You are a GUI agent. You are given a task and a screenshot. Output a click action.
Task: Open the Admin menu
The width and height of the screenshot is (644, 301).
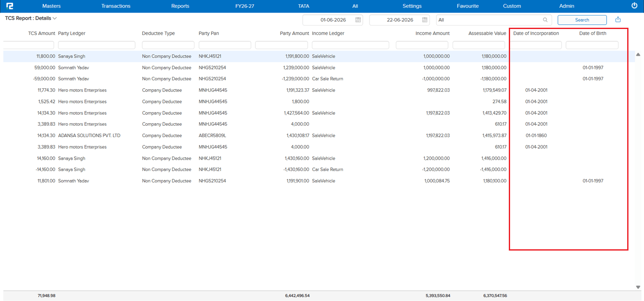(x=567, y=6)
